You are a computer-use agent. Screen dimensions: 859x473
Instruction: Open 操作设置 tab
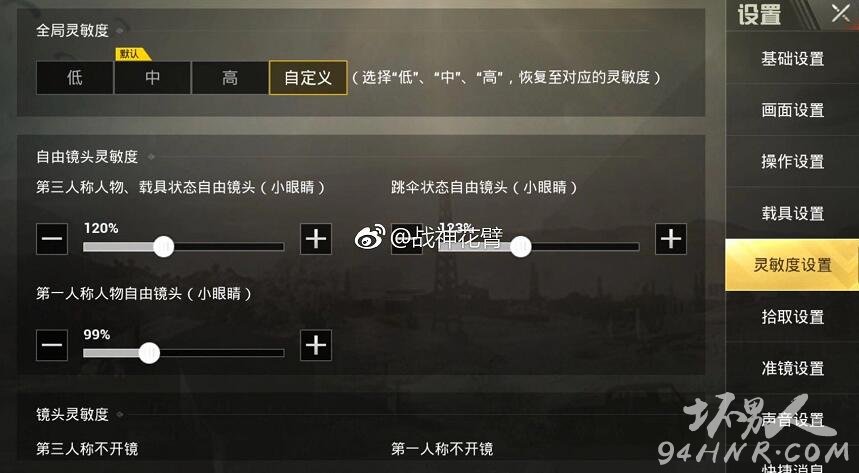(x=792, y=161)
